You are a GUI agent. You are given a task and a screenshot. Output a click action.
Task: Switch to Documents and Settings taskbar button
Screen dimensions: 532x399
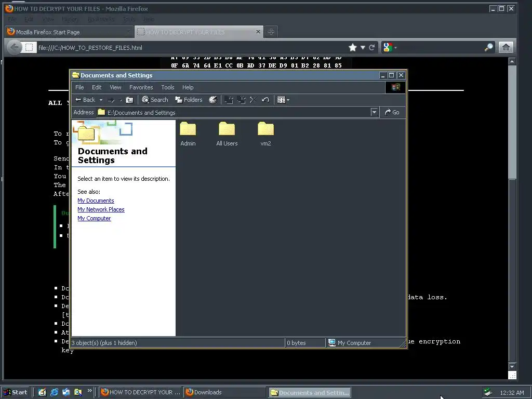click(310, 393)
